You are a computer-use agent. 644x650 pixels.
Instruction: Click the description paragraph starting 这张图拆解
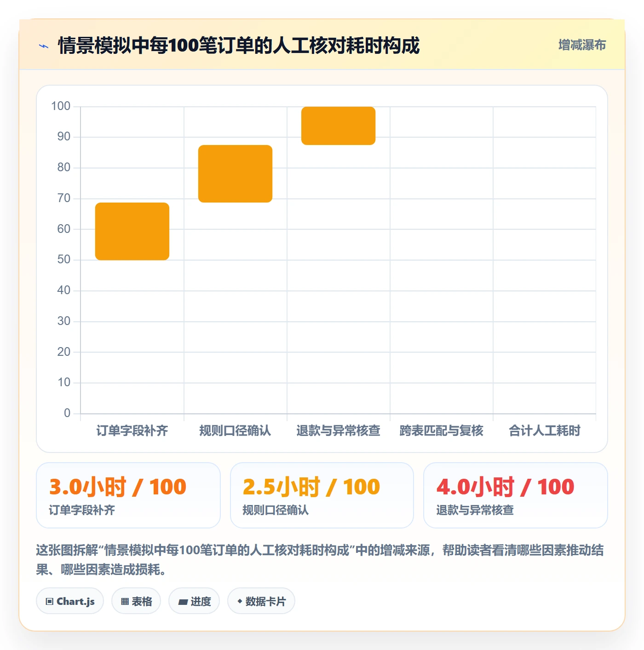320,560
